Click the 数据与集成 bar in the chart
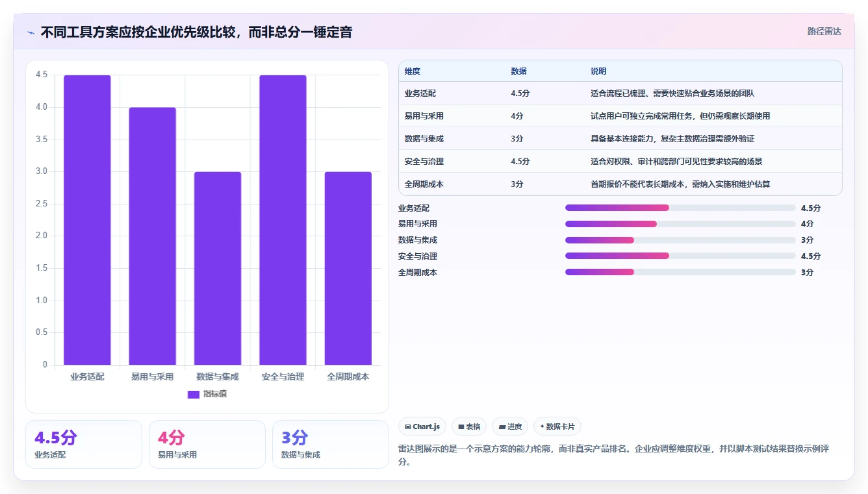Image resolution: width=868 pixels, height=494 pixels. click(x=218, y=268)
